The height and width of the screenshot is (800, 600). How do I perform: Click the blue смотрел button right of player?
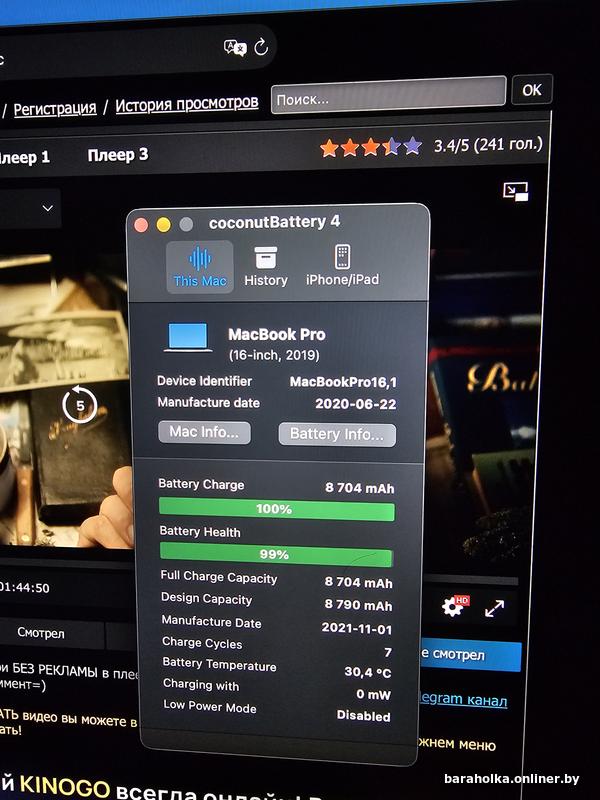pos(470,655)
